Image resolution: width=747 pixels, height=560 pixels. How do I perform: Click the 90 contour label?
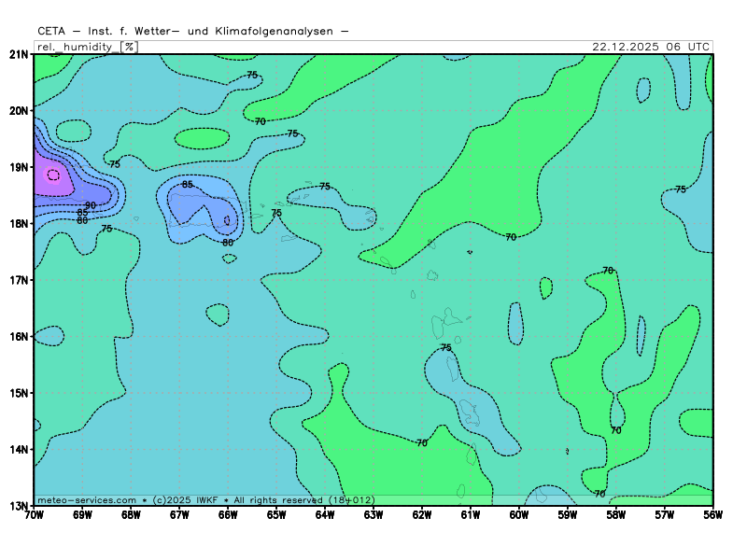point(91,205)
